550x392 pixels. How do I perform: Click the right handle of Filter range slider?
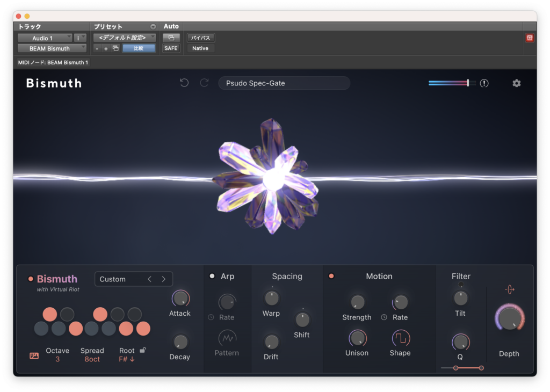481,368
